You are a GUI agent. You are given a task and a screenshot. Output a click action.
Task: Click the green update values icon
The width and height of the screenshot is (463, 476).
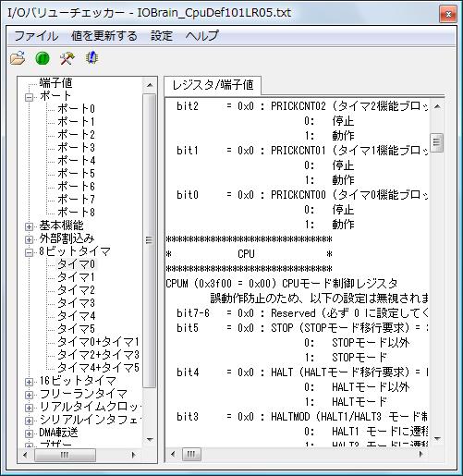point(43,58)
